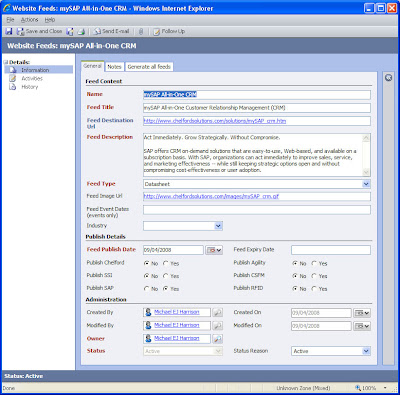Open the disabled Status dropdown
Viewport: 400px width, 395px height.
(218, 351)
